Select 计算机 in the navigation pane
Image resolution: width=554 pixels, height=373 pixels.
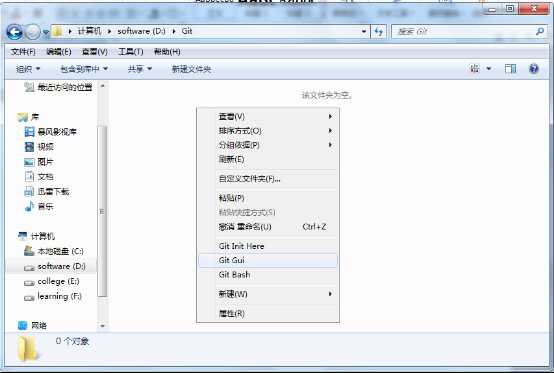tap(36, 236)
